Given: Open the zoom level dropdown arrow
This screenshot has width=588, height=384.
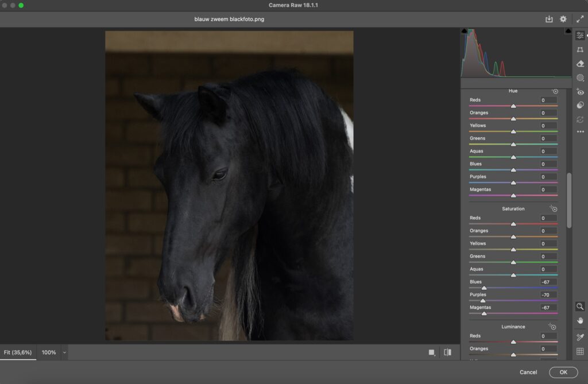Looking at the screenshot, I should (x=64, y=352).
